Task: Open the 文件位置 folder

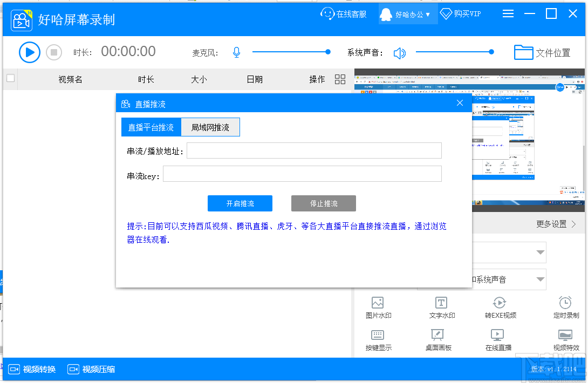Action: (x=542, y=52)
